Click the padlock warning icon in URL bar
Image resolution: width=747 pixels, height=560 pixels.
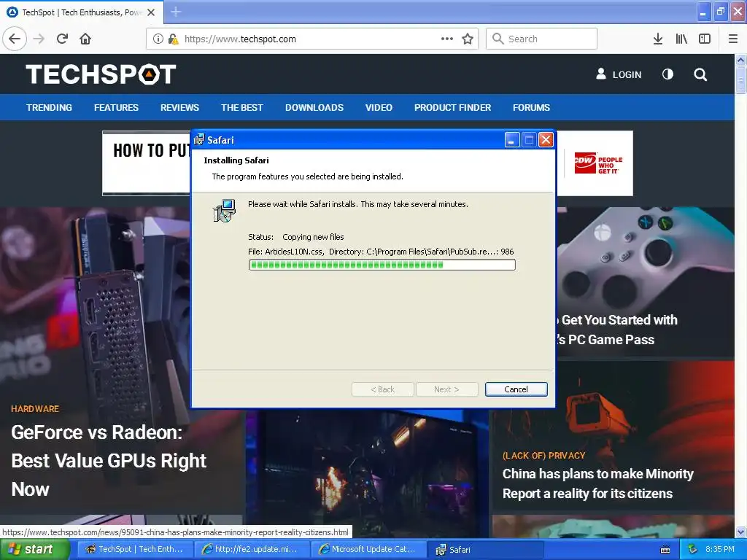click(173, 39)
